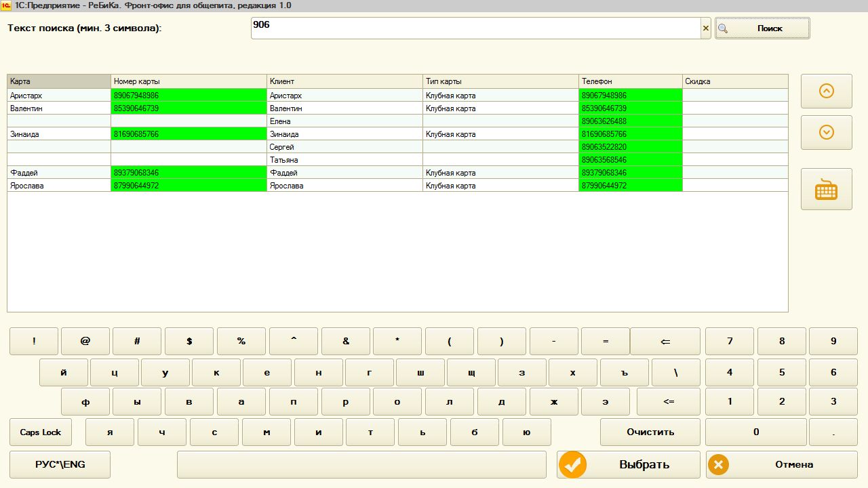Click the % key

pos(241,341)
